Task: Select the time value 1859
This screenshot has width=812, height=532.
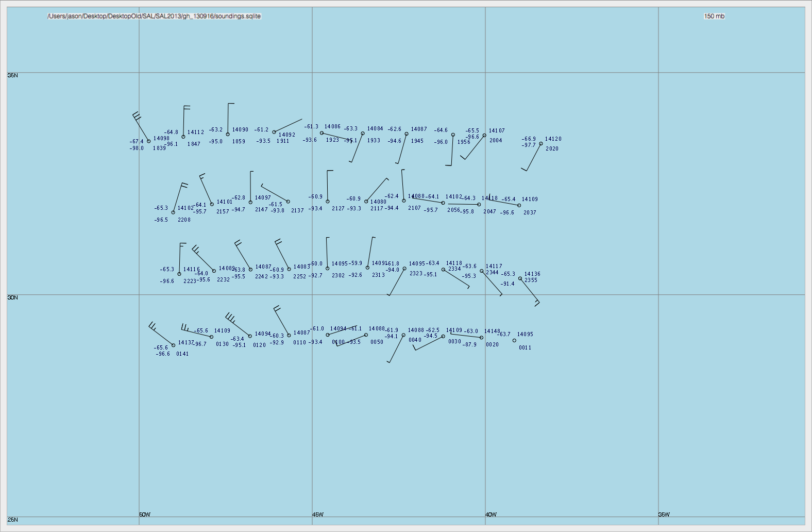Action: coord(239,142)
